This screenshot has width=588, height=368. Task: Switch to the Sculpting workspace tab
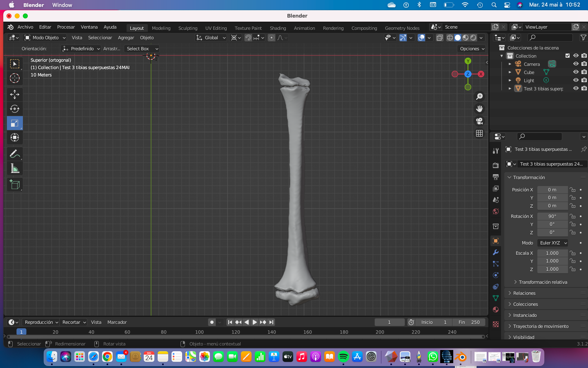[188, 28]
